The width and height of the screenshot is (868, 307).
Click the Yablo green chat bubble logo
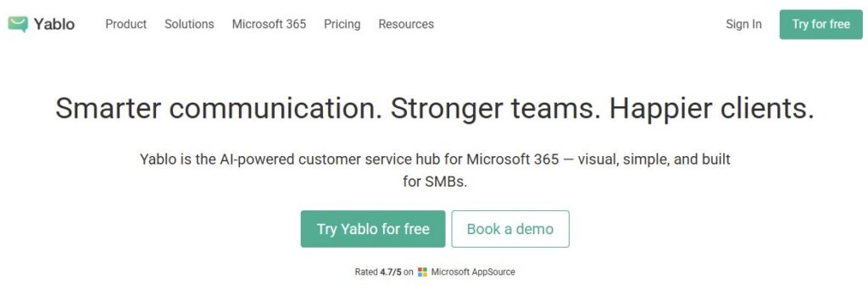click(x=18, y=25)
